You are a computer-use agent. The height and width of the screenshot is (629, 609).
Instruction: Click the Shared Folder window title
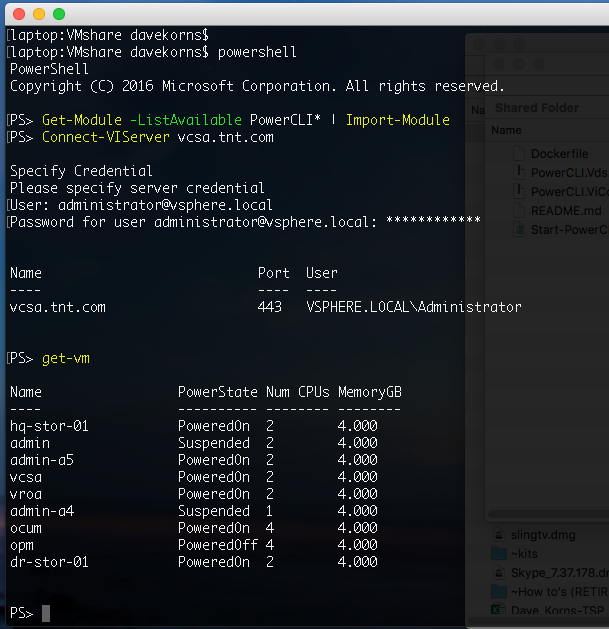tap(536, 107)
